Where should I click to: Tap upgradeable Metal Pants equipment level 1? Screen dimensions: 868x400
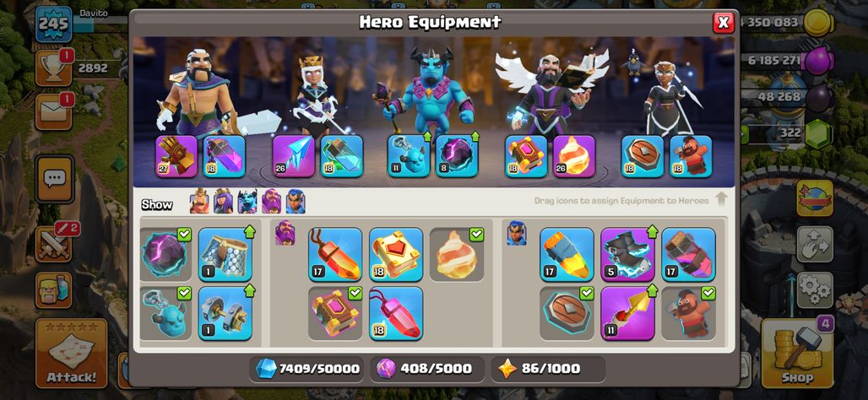[225, 255]
